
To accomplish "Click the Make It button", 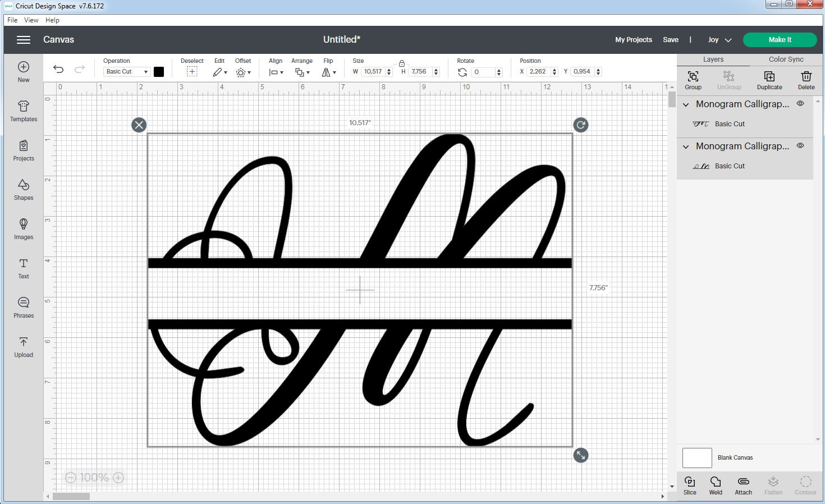I will (780, 39).
